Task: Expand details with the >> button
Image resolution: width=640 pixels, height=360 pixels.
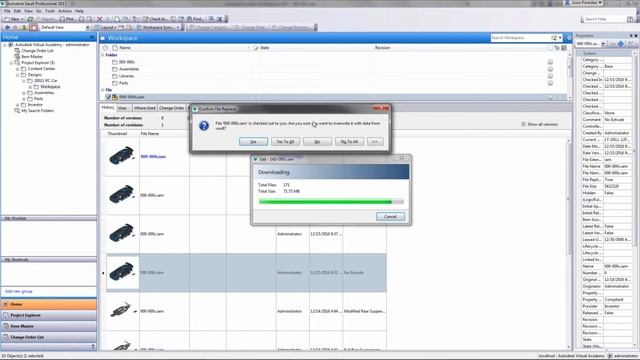Action: coord(375,142)
